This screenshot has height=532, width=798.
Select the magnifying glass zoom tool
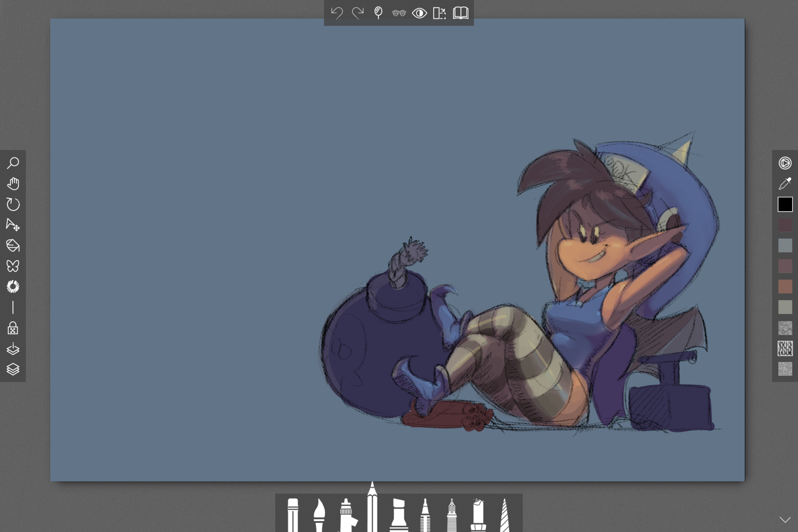(x=13, y=163)
